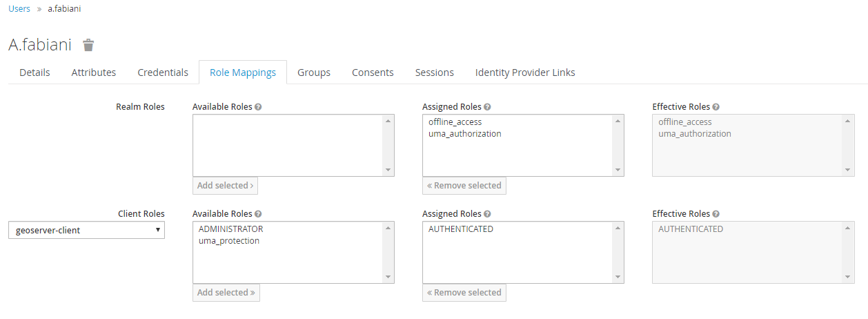Click help icon next to Client Effective Roles
This screenshot has height=319, width=868.
click(716, 214)
